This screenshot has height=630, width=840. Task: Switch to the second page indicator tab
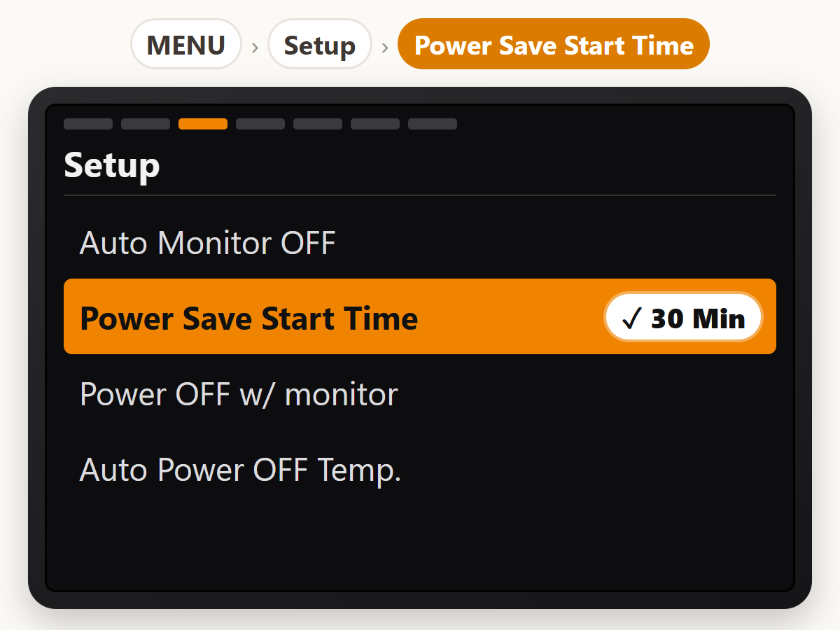coord(146,124)
